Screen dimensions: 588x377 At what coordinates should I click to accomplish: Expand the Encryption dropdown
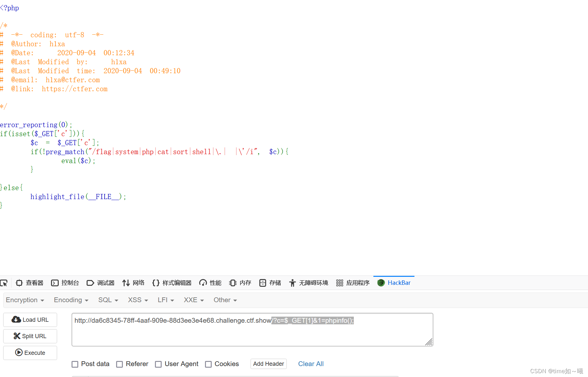pos(25,300)
